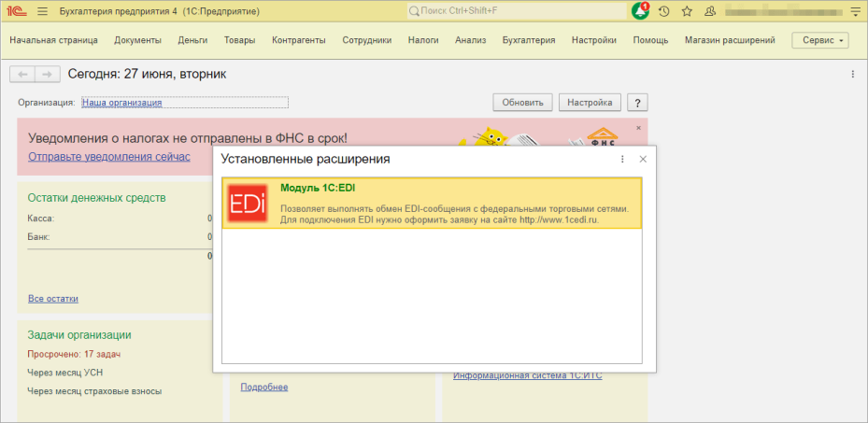Open the history clock icon
Screen dimensions: 868x423
click(663, 11)
